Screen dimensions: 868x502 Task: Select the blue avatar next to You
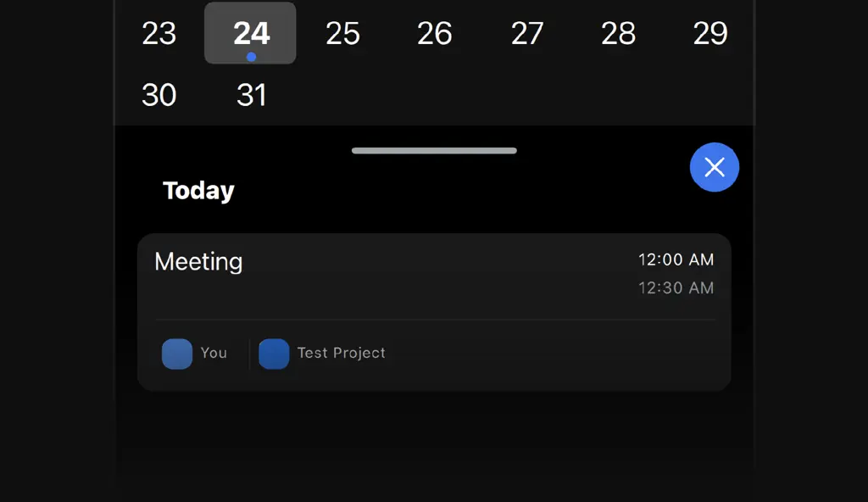pyautogui.click(x=177, y=354)
